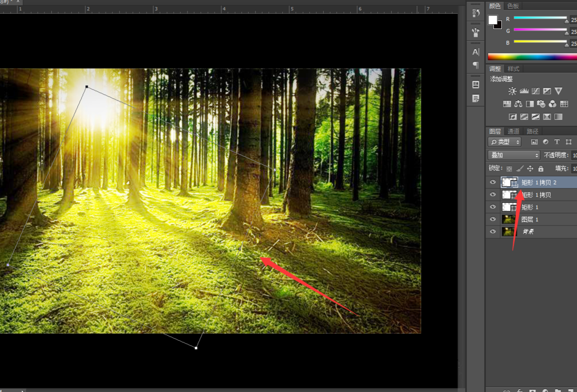Open the 类型 layer filter dropdown
577x392 pixels.
click(505, 142)
